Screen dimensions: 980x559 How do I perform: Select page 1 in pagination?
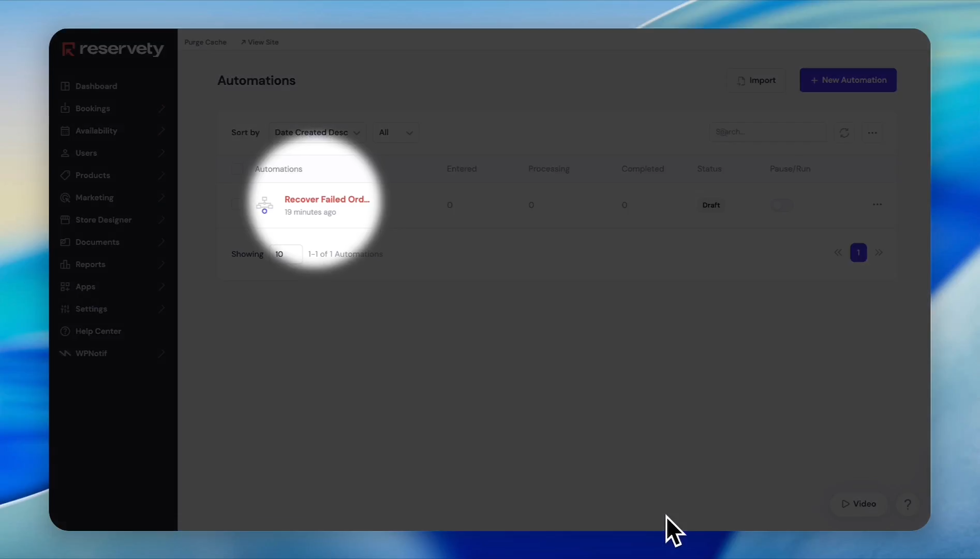(x=858, y=253)
